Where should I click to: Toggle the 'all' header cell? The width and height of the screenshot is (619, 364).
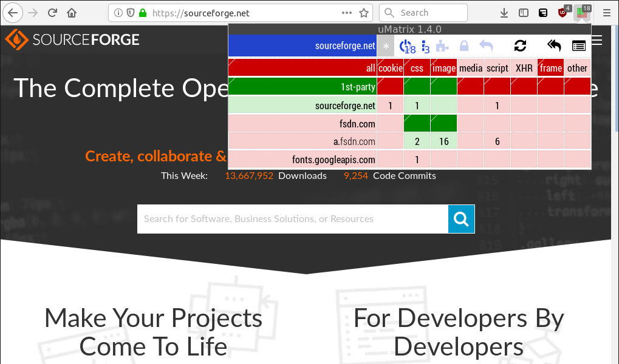click(x=303, y=68)
